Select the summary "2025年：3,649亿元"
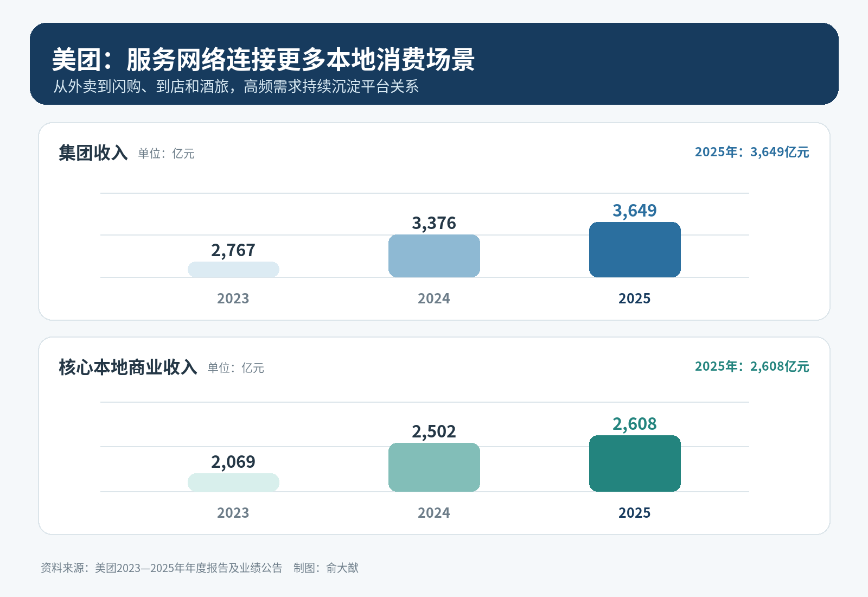 pos(752,152)
